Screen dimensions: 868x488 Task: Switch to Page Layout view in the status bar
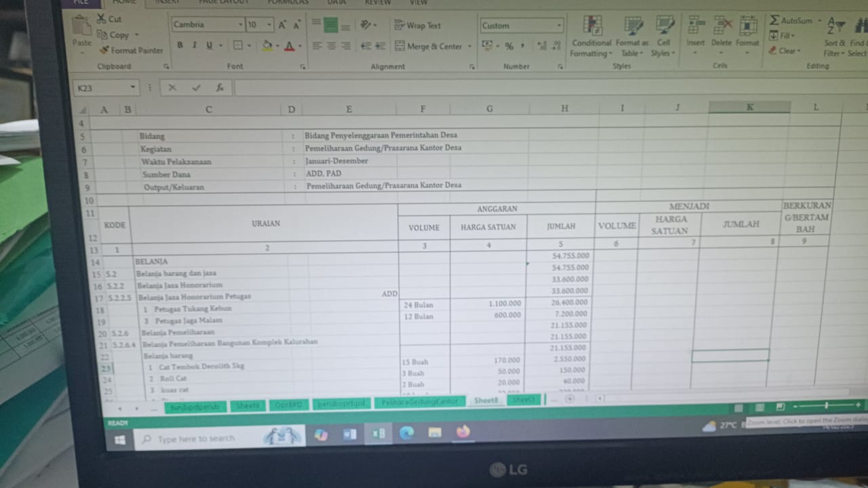pos(760,407)
